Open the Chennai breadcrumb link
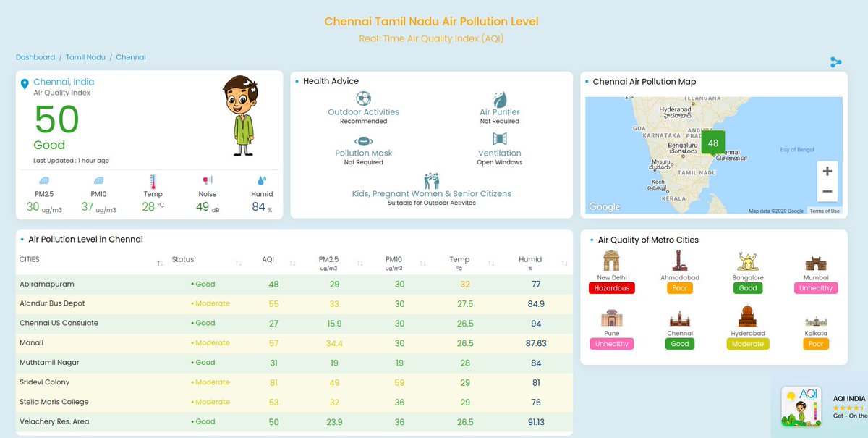 (x=131, y=57)
